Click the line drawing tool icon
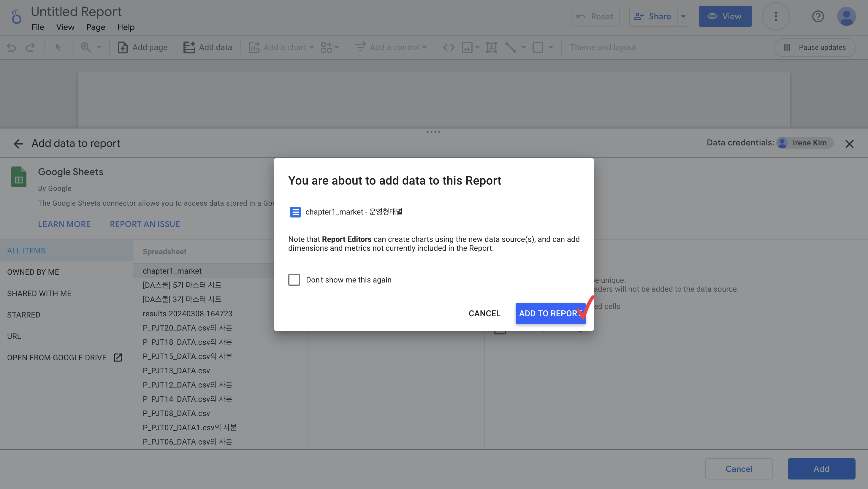This screenshot has width=868, height=489. 511,47
